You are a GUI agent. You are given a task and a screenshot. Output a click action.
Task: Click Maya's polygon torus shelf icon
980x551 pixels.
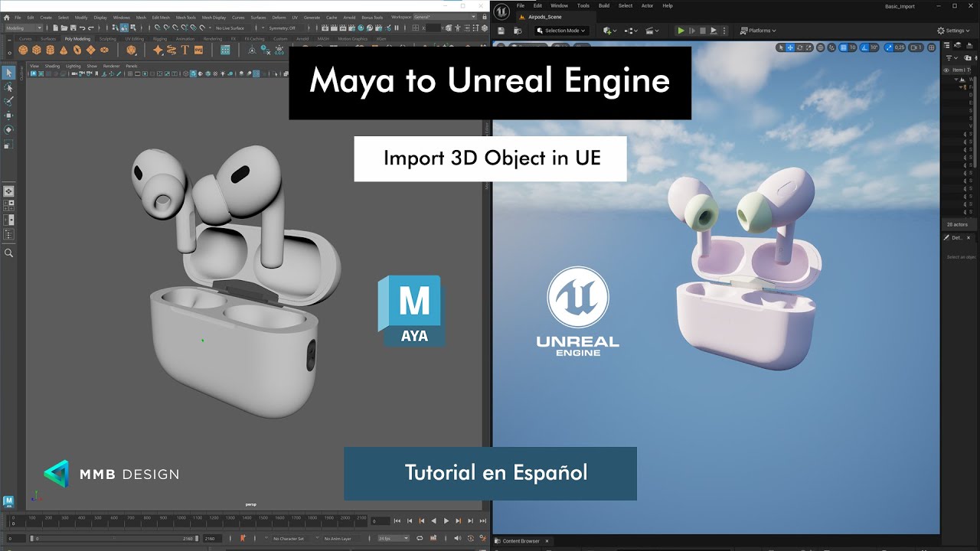[x=77, y=50]
